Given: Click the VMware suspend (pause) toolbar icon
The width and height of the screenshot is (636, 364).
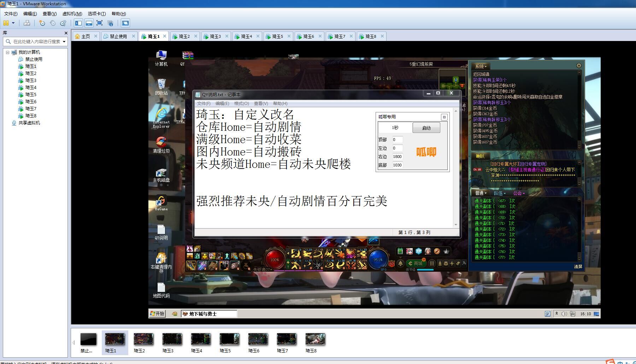Looking at the screenshot, I should [x=6, y=23].
